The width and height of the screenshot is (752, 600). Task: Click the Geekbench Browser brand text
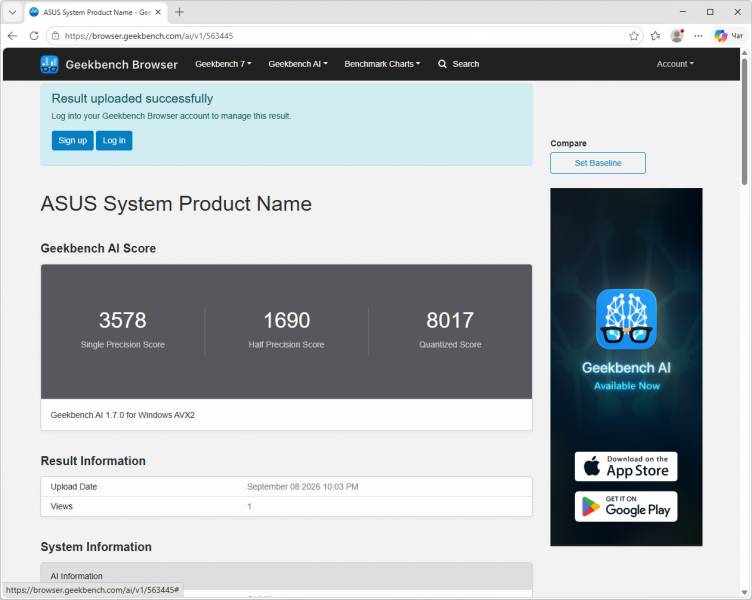click(121, 64)
